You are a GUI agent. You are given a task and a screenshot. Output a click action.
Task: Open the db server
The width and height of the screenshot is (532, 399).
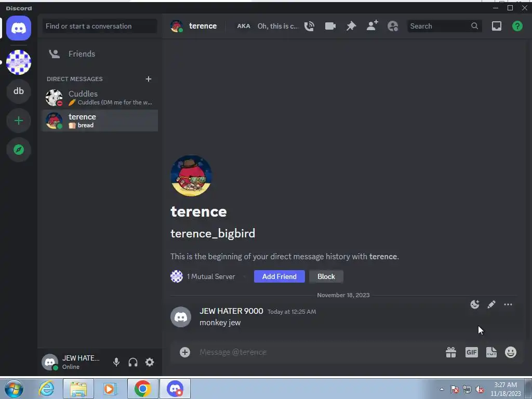coord(19,91)
